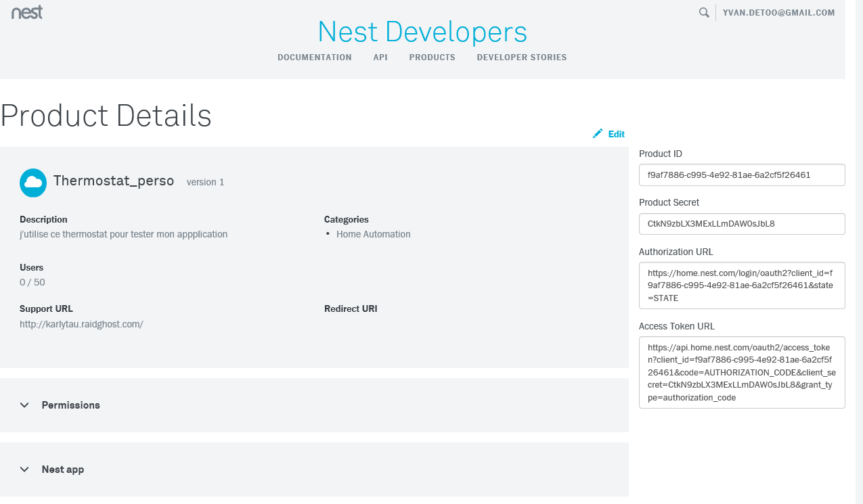Viewport: 863px width, 504px height.
Task: Expand the Nest app section chevron
Action: (x=24, y=469)
